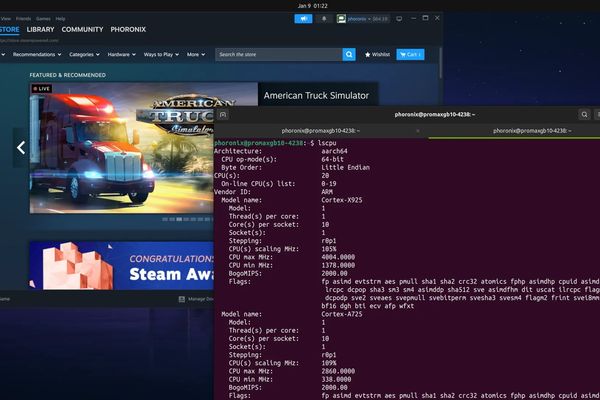Click the '109%' CPU scaling value
Viewport: 600px width, 400px height.
(329, 363)
